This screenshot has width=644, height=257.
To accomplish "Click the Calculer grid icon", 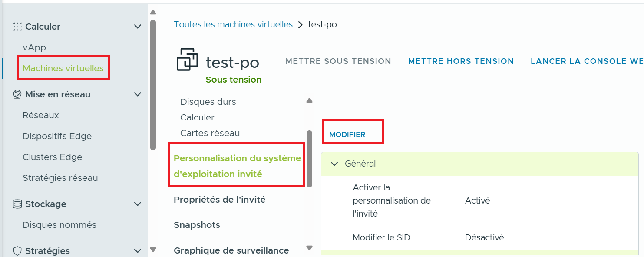I will pos(17,27).
